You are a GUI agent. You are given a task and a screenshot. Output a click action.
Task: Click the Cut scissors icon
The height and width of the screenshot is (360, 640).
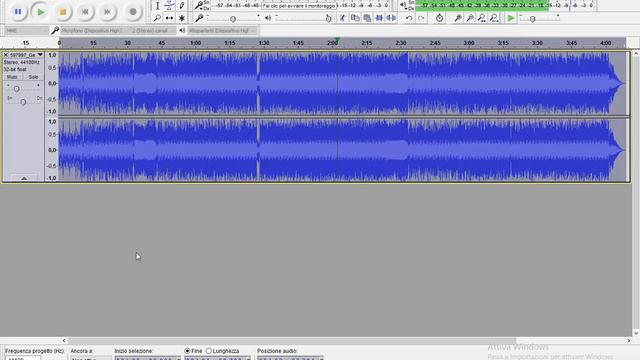coord(342,18)
